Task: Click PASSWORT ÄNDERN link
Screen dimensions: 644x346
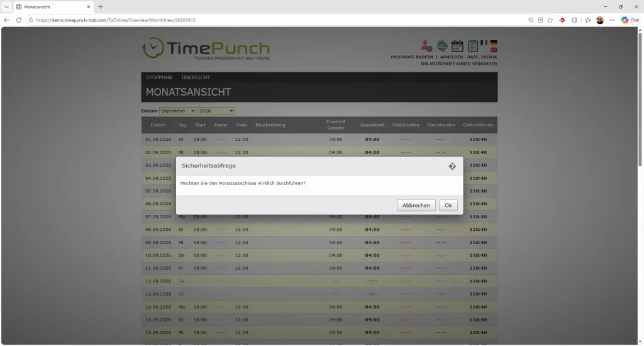Action: [x=412, y=57]
